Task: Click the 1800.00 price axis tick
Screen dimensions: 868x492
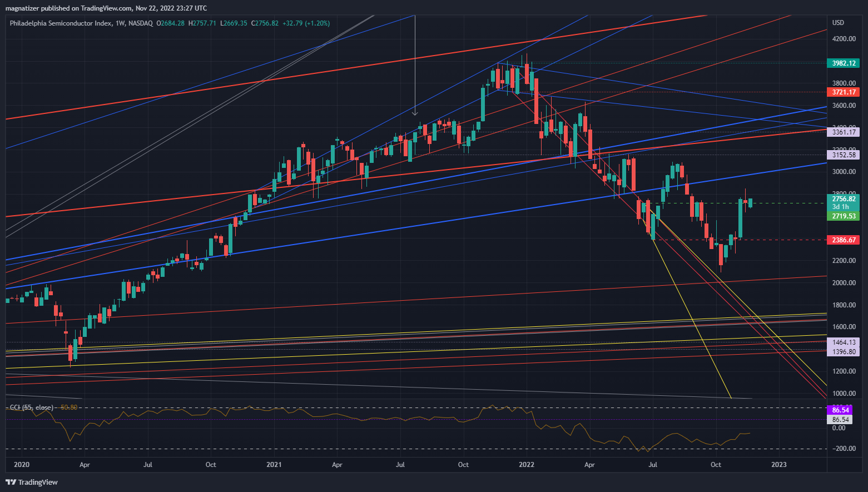Action: 844,305
